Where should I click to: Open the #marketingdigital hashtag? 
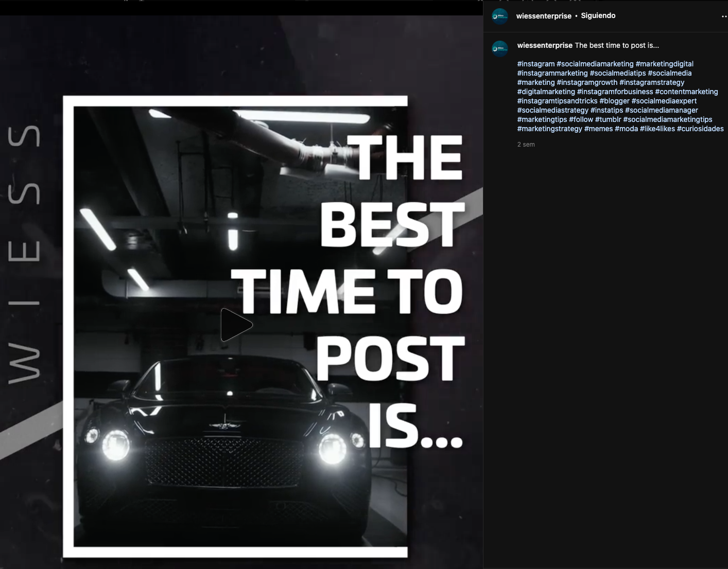point(665,64)
